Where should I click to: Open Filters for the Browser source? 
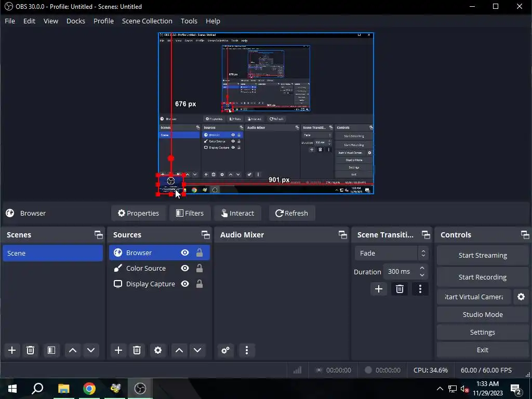tap(190, 213)
